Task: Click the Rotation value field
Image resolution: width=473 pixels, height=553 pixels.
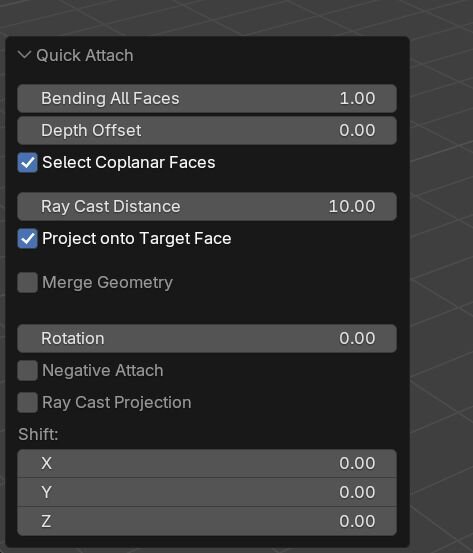Action: 207,339
